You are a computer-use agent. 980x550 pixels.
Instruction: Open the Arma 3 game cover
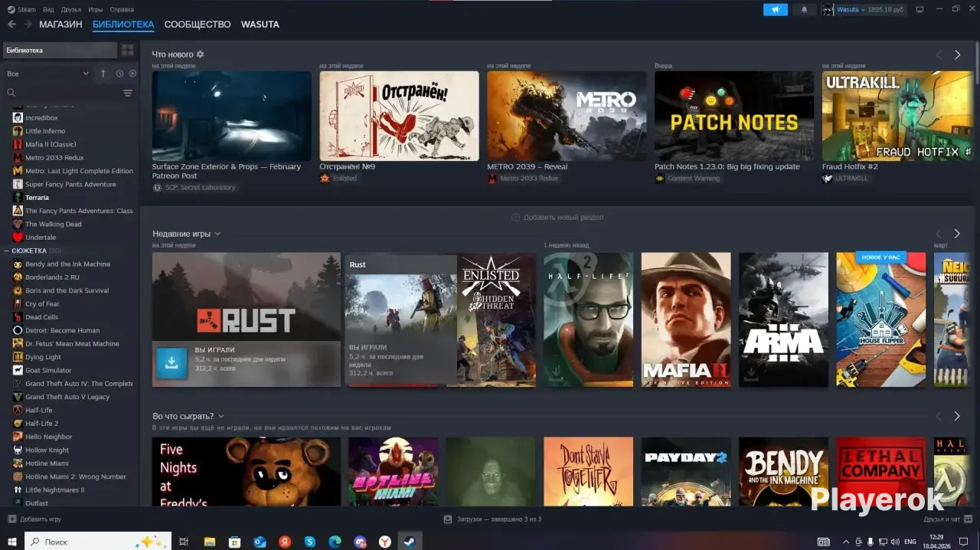pyautogui.click(x=783, y=319)
